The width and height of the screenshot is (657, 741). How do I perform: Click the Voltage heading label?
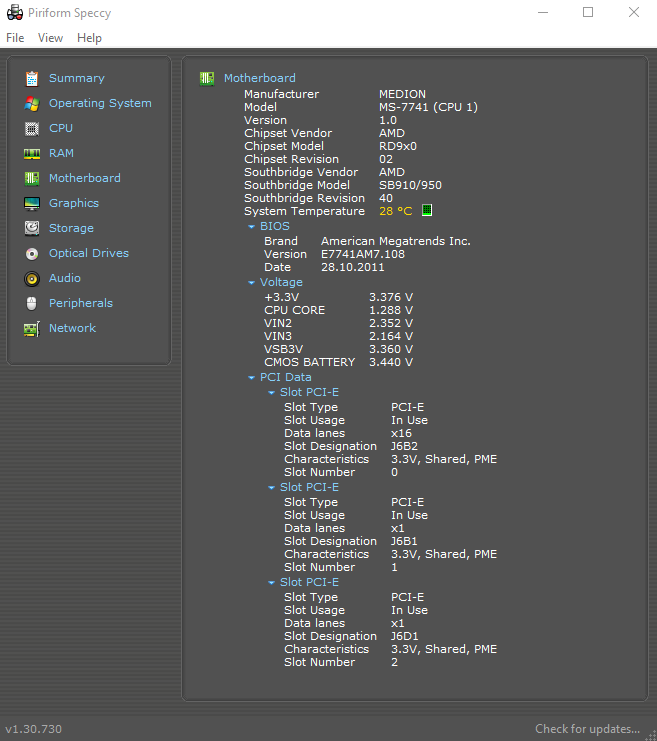coord(281,282)
